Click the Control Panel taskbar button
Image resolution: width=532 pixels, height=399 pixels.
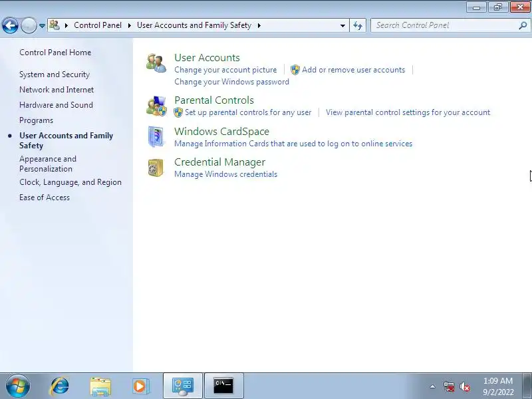[x=183, y=386]
